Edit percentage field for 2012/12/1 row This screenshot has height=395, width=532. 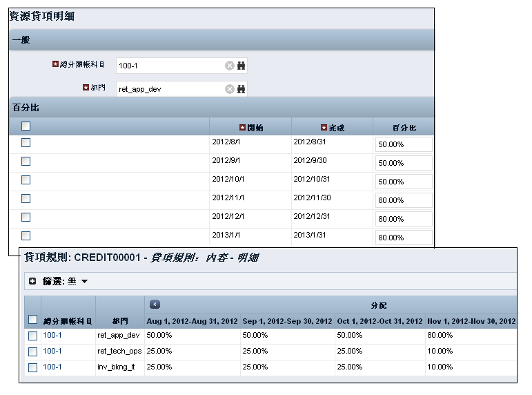point(404,219)
